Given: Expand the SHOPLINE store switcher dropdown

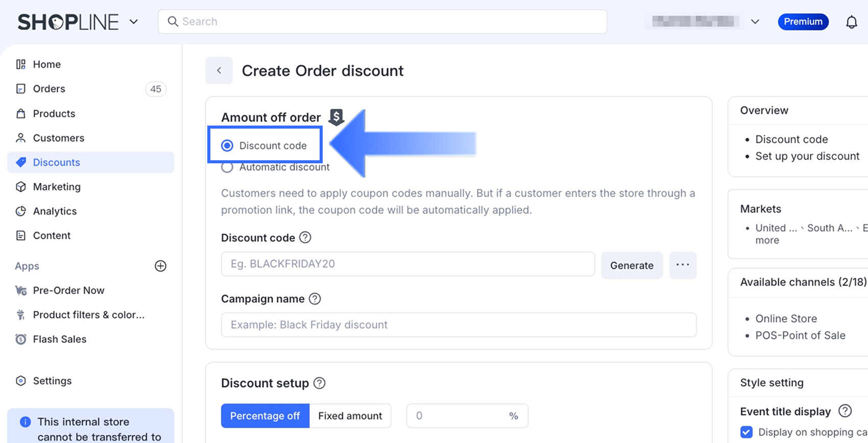Looking at the screenshot, I should pyautogui.click(x=134, y=22).
